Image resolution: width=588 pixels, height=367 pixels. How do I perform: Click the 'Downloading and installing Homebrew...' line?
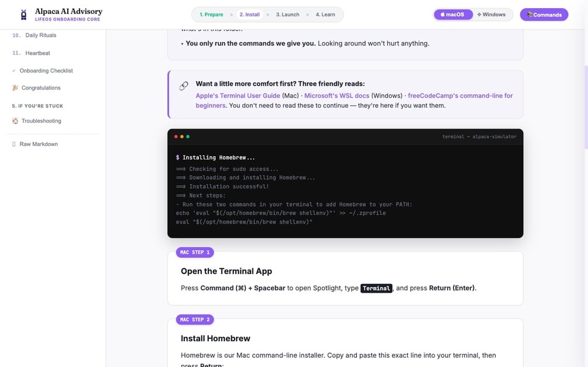tap(246, 178)
